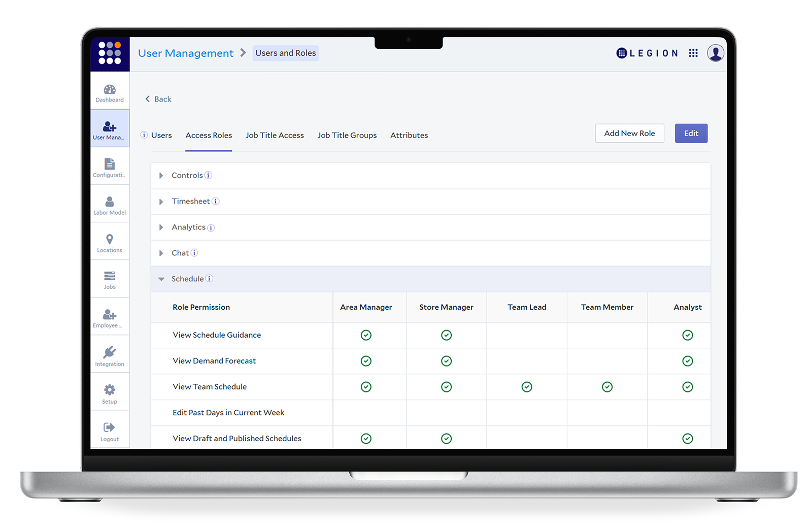812x528 pixels.
Task: Click the Logout icon in sidebar
Action: click(110, 428)
